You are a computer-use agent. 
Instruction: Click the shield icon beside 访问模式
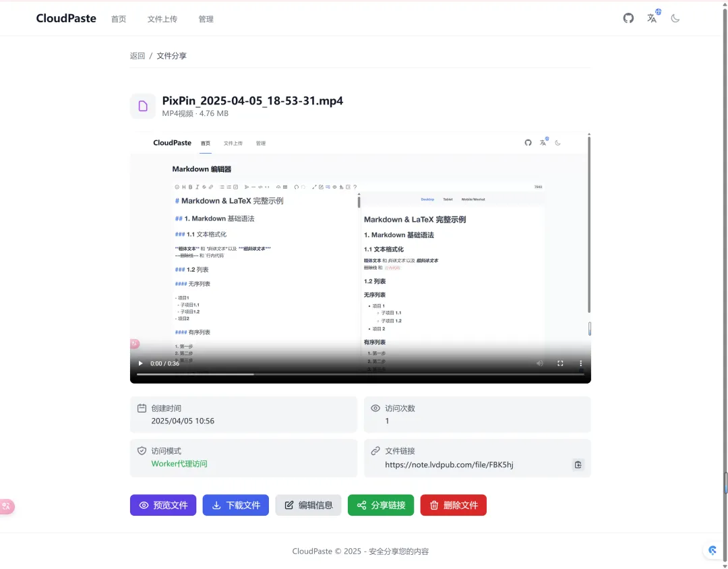(x=142, y=450)
